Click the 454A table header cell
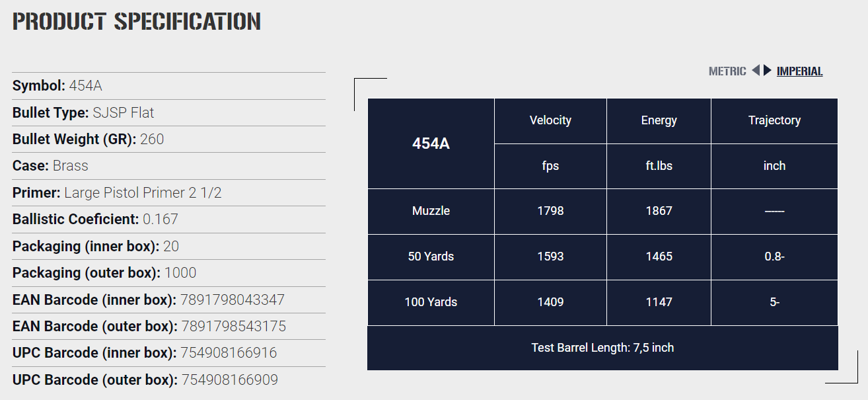The height and width of the screenshot is (400, 868). 431,143
